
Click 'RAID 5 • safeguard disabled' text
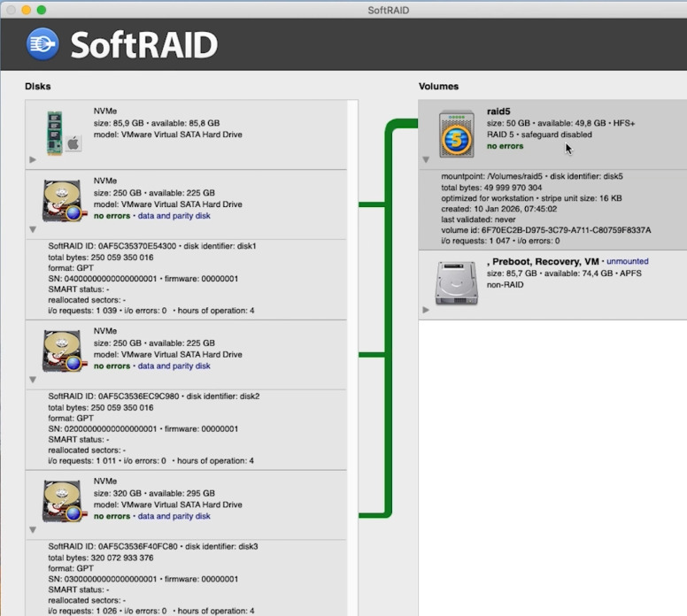coord(539,135)
